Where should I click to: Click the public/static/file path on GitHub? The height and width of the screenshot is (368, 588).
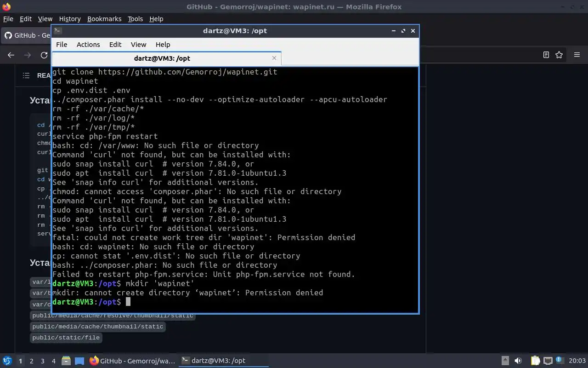click(x=66, y=338)
